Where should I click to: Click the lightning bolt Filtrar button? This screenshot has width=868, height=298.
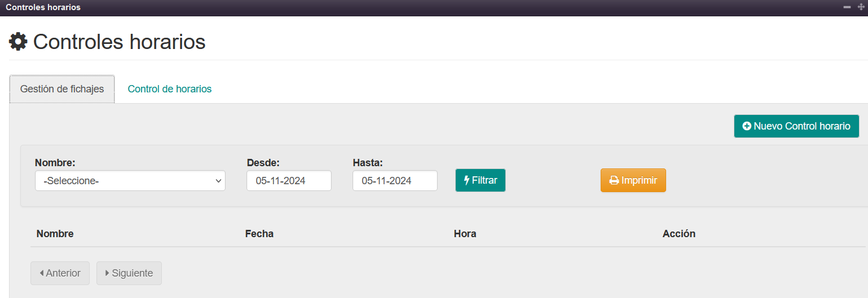click(x=480, y=180)
